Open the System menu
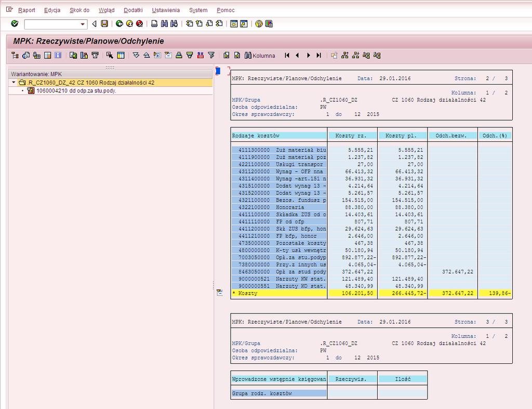 pyautogui.click(x=198, y=10)
